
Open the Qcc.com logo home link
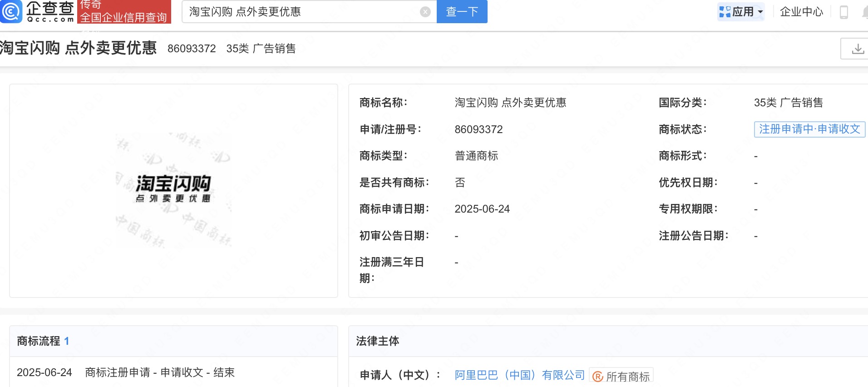37,11
